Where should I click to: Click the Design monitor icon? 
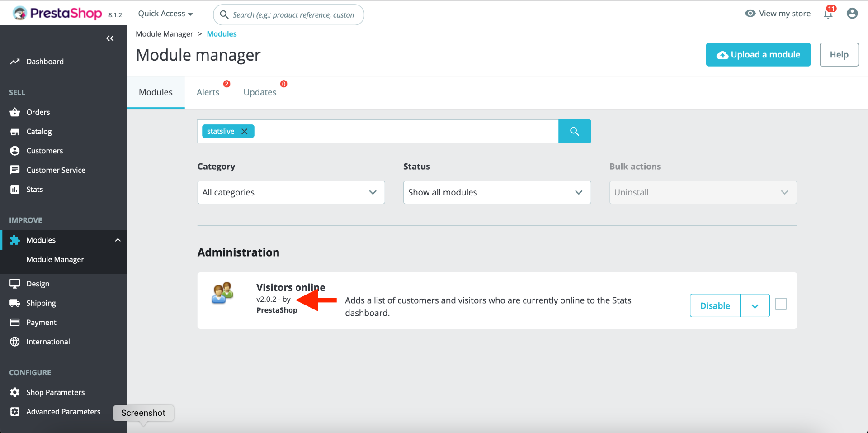click(x=15, y=284)
